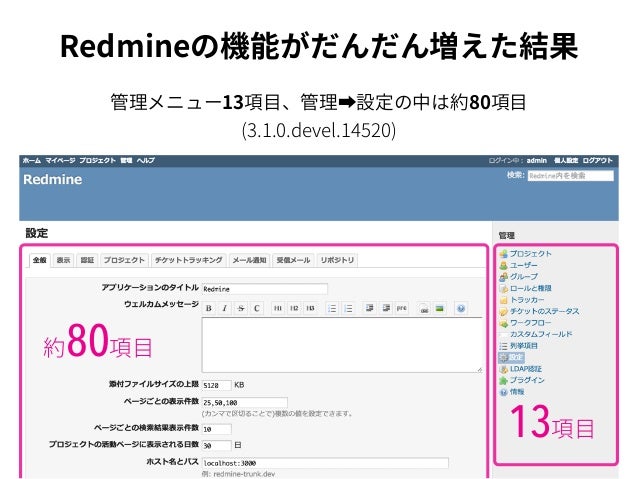Insert ordered numbered list
Viewport: 638px width, 479px height.
coord(348,308)
